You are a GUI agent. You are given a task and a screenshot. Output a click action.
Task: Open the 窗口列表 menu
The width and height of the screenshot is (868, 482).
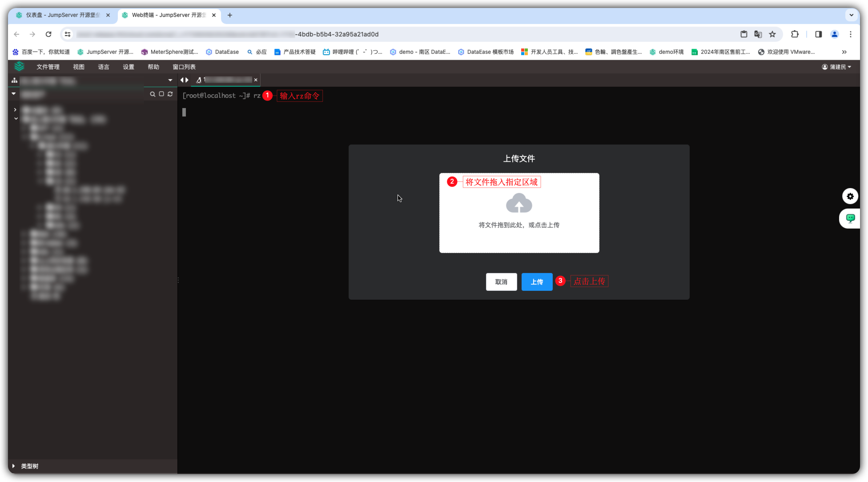click(x=184, y=67)
